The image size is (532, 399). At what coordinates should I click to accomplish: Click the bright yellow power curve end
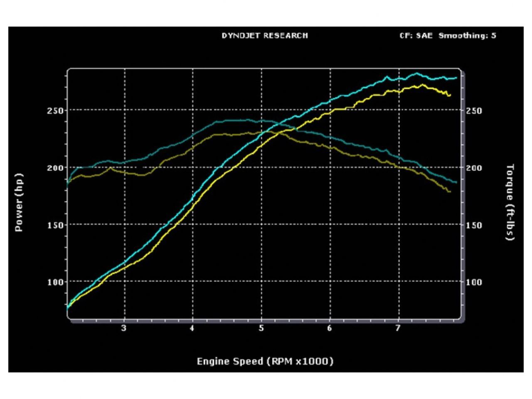coord(450,96)
